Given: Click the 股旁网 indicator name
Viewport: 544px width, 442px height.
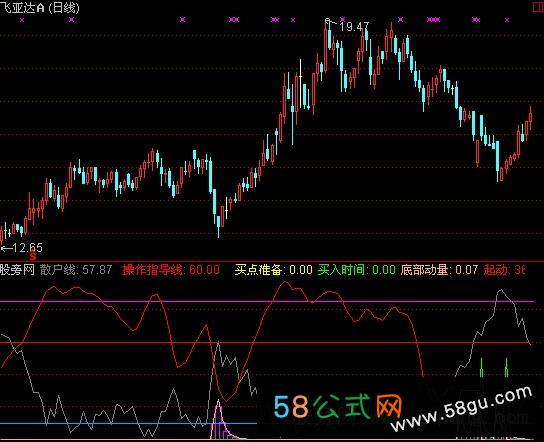Looking at the screenshot, I should pyautogui.click(x=17, y=270).
